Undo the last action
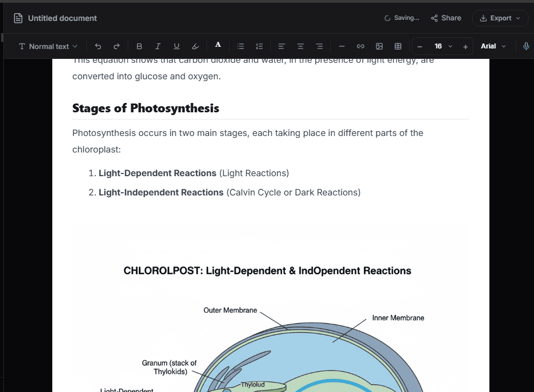Image resolution: width=534 pixels, height=392 pixels. tap(98, 46)
